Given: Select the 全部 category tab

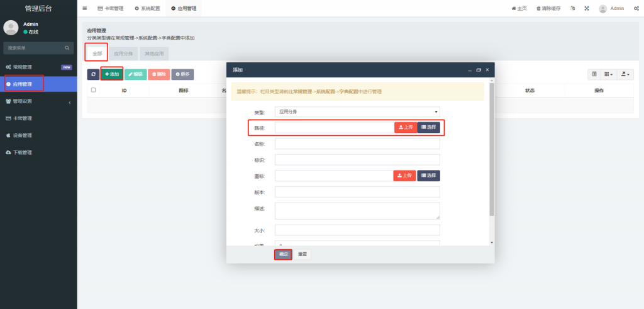Looking at the screenshot, I should 97,53.
